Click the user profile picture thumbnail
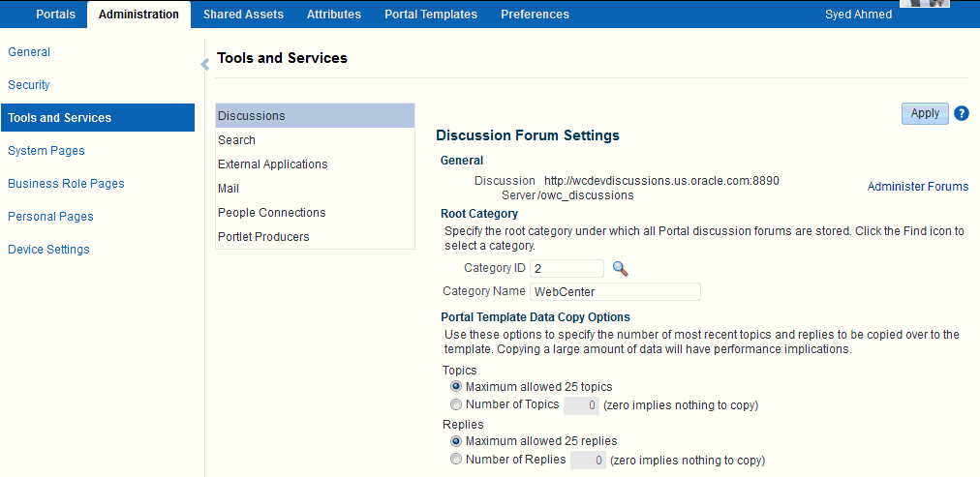This screenshot has width=980, height=477. 924,4
